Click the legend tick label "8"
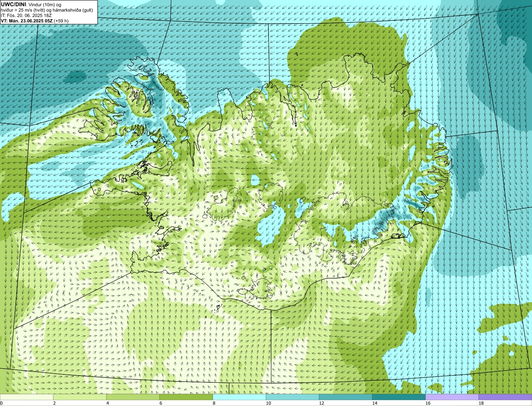Viewport: 532px width, 406px height. click(214, 403)
